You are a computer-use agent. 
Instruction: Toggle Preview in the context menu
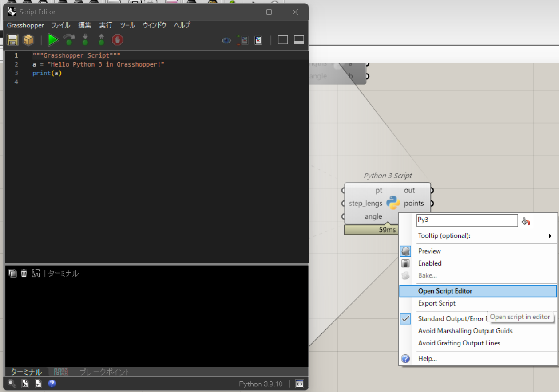pos(429,251)
